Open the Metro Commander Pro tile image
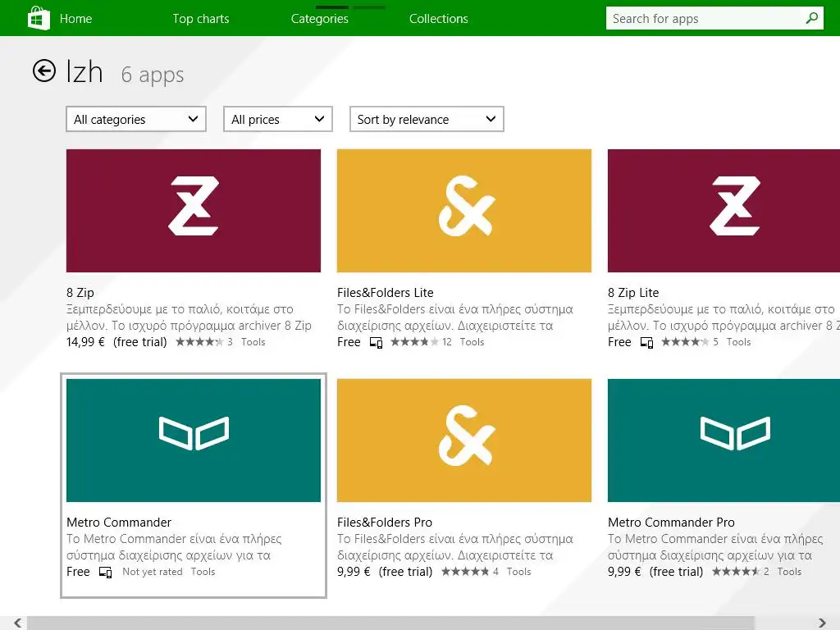This screenshot has height=630, width=840. (x=724, y=441)
